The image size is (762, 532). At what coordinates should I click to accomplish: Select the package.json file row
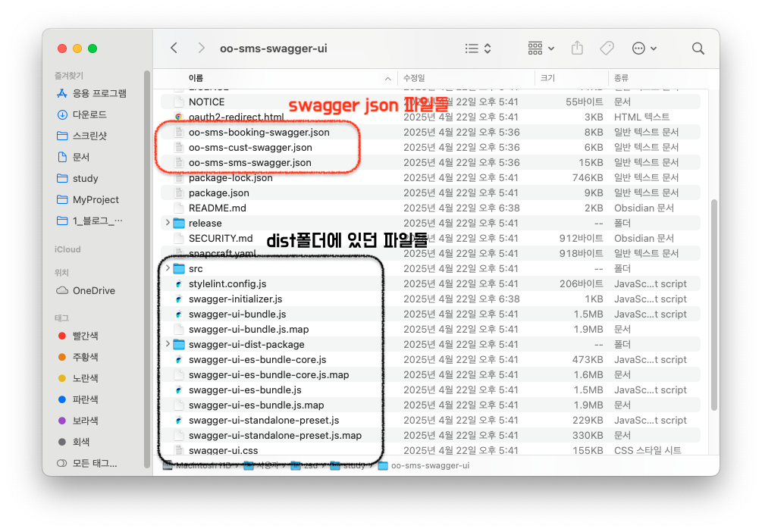click(431, 193)
